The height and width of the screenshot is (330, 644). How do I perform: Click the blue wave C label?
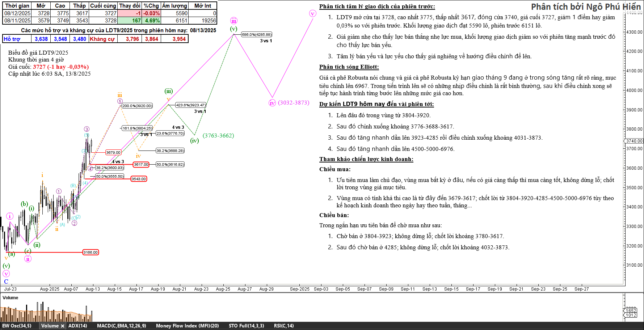6,282
